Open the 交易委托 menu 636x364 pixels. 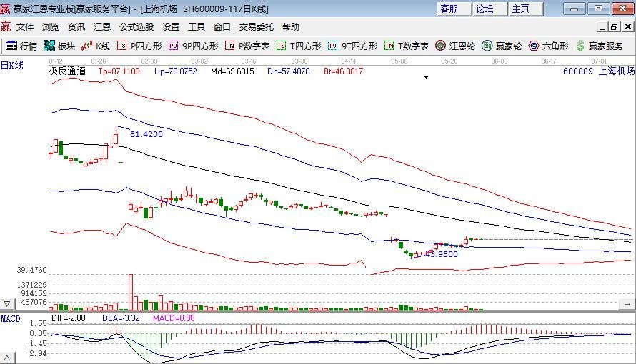[x=257, y=26]
